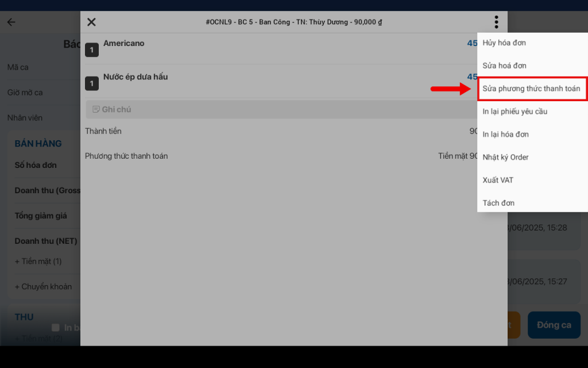This screenshot has height=368, width=588.
Task: Expand the Tiền mặt (1) row
Action: [x=38, y=262]
